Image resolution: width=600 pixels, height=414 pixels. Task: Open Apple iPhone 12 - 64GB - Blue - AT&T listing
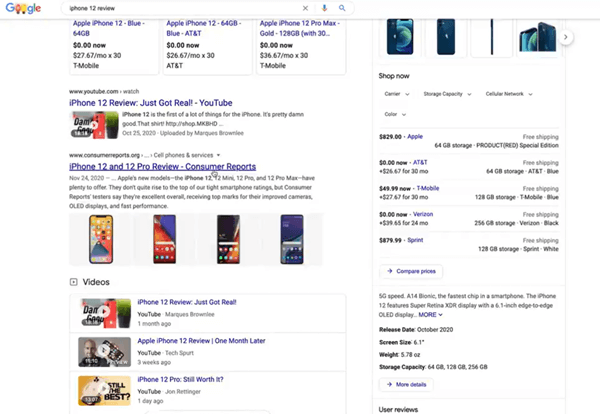point(204,28)
